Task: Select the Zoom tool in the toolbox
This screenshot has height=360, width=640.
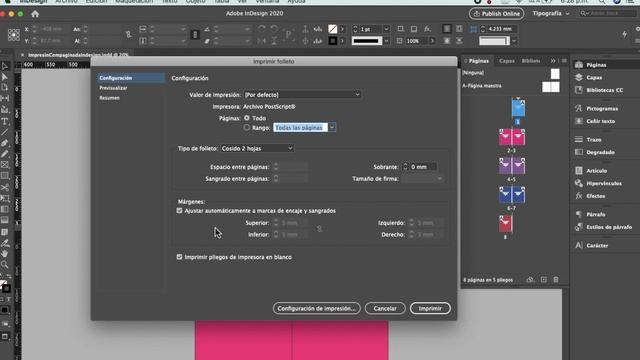Action: coord(4,264)
